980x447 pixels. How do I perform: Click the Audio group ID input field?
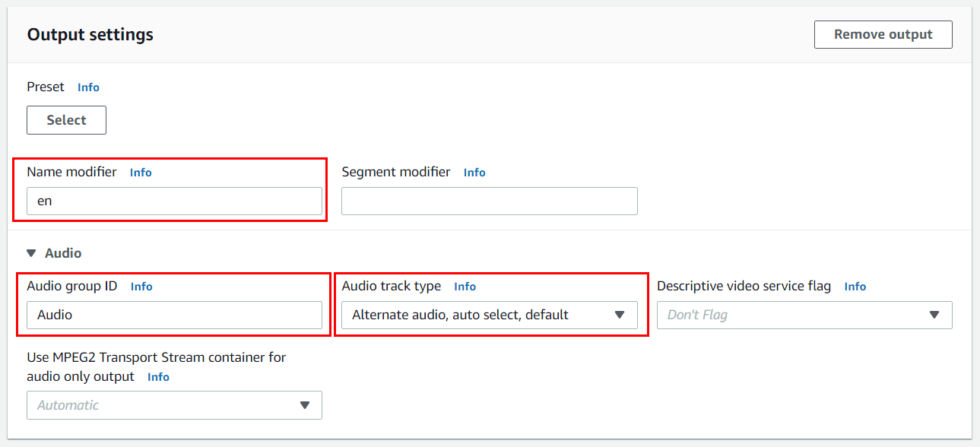click(174, 315)
